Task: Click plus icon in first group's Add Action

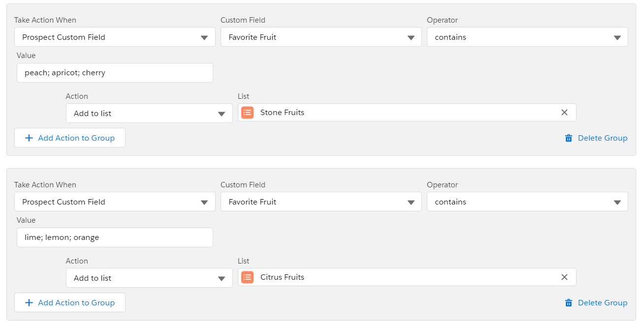Action: click(x=29, y=138)
